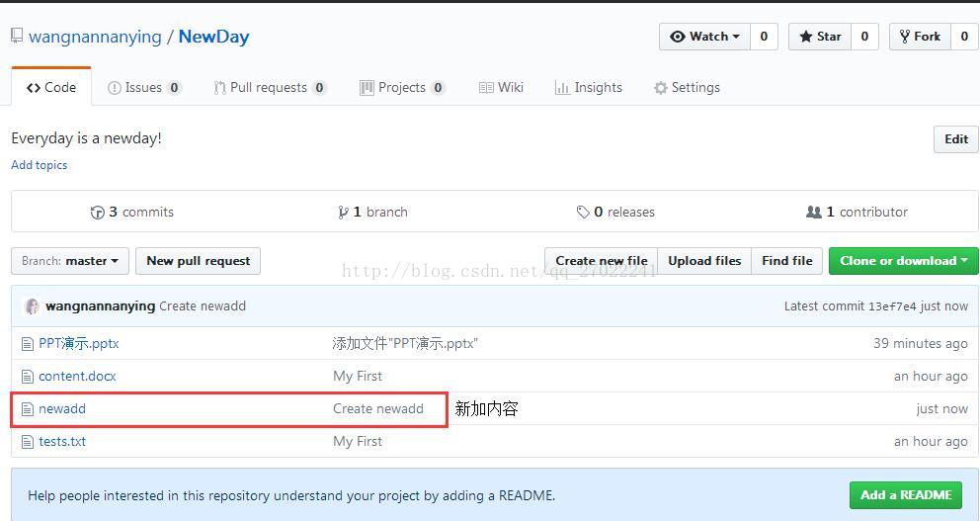The image size is (980, 521).
Task: Expand the Clone or download menu
Action: [903, 261]
